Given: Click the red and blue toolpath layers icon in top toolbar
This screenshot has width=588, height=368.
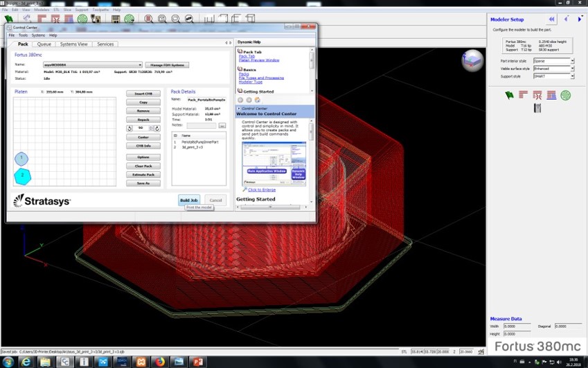Looking at the screenshot, I should tap(69, 19).
